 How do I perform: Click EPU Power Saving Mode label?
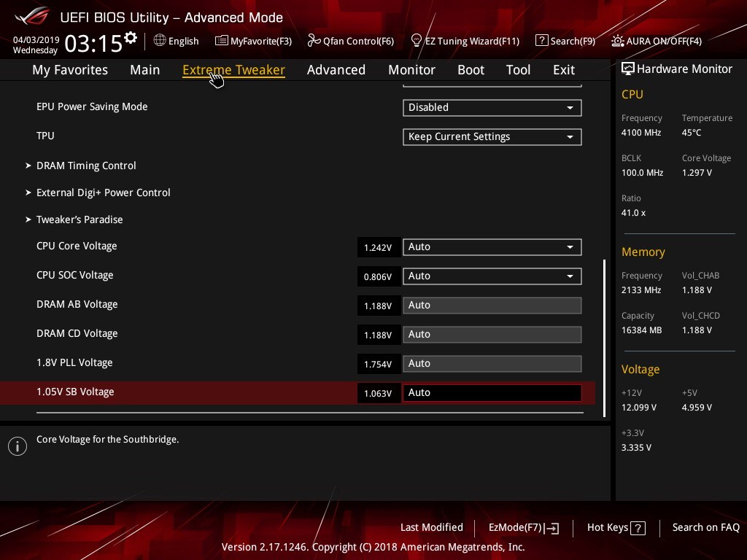pyautogui.click(x=92, y=106)
